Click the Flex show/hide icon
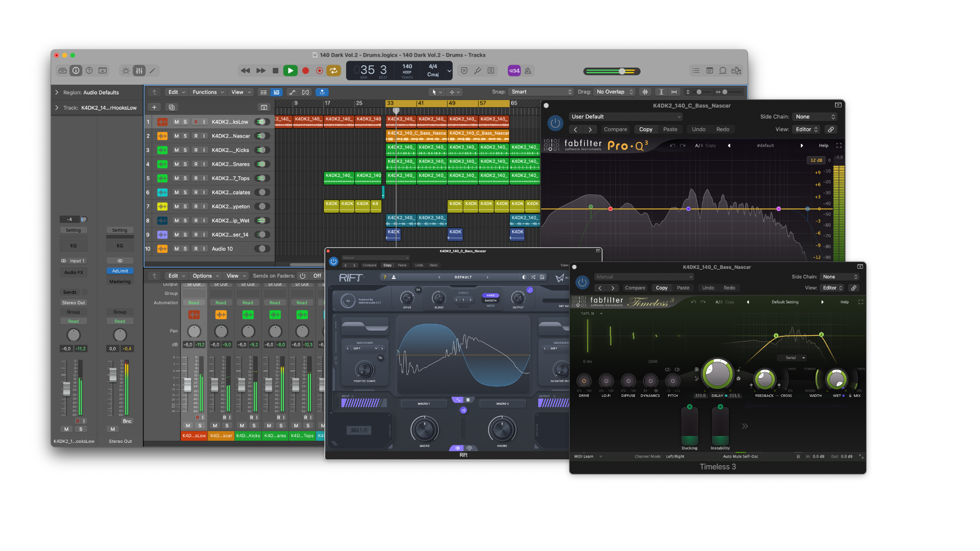Image resolution: width=980 pixels, height=551 pixels. pos(305,92)
